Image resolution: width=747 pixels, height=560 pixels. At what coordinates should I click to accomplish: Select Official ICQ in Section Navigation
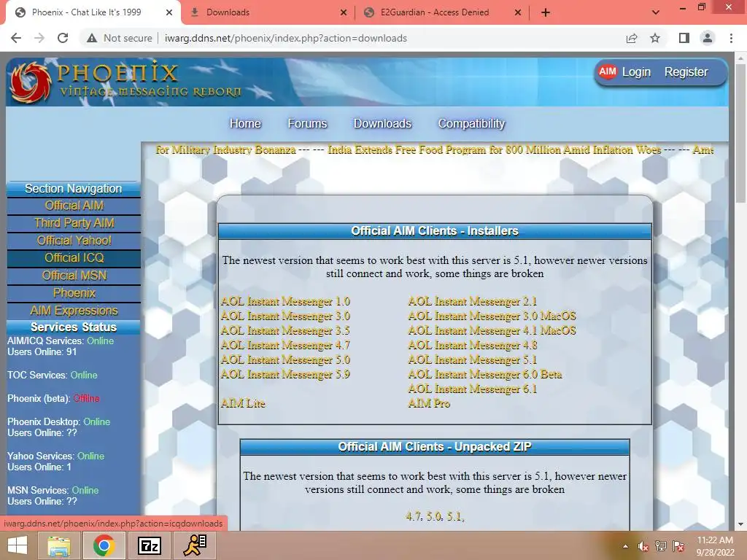[x=74, y=258]
